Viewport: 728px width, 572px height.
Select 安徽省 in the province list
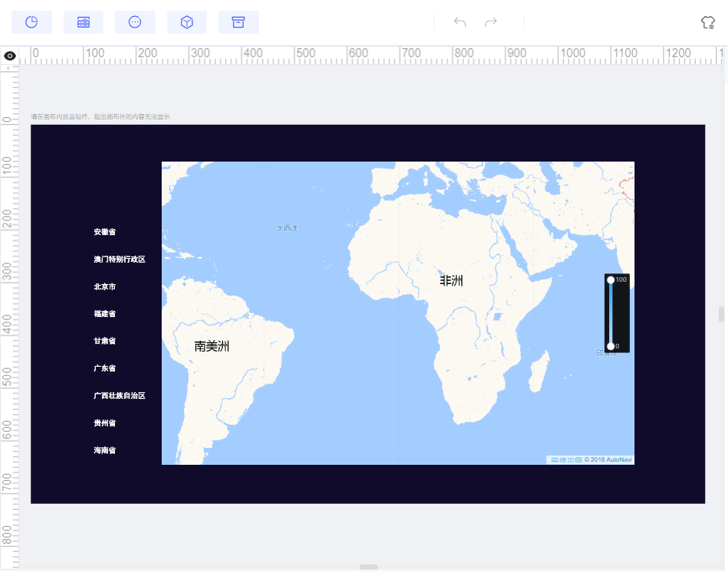pyautogui.click(x=105, y=232)
